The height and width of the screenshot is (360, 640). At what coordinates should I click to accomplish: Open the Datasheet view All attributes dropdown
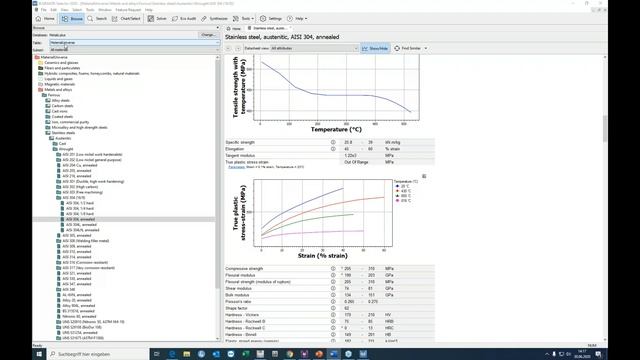pyautogui.click(x=314, y=48)
